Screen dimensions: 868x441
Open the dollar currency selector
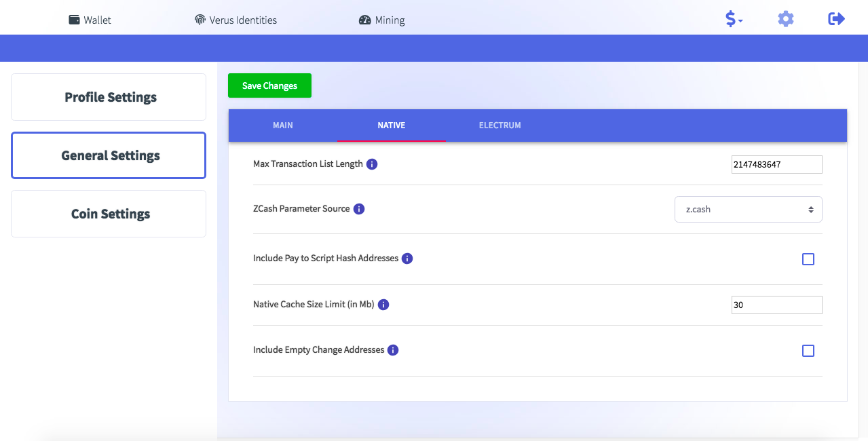point(734,19)
